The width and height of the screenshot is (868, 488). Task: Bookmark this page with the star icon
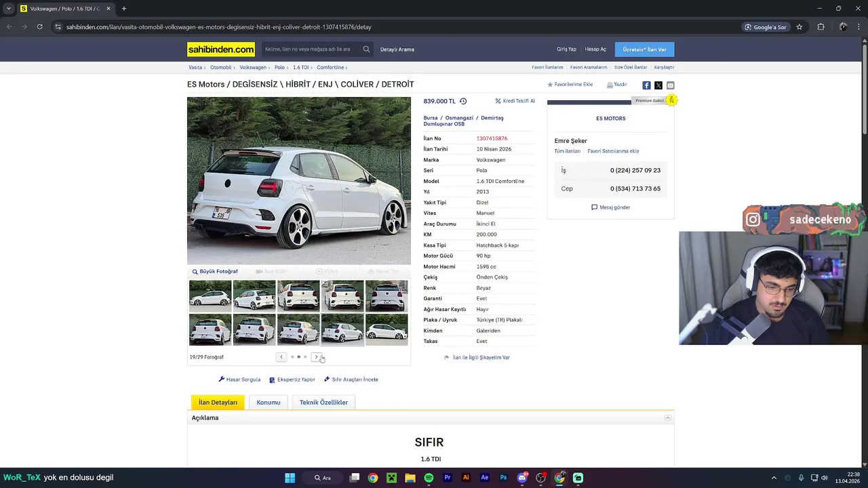tap(799, 27)
